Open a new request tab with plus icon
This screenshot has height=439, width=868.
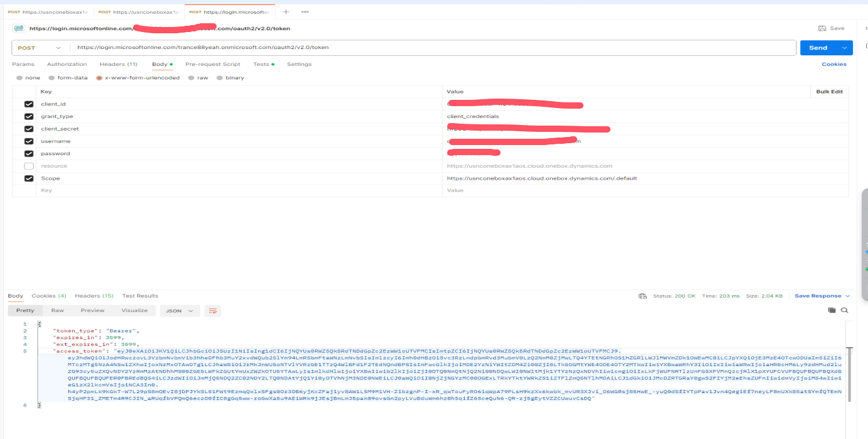286,12
